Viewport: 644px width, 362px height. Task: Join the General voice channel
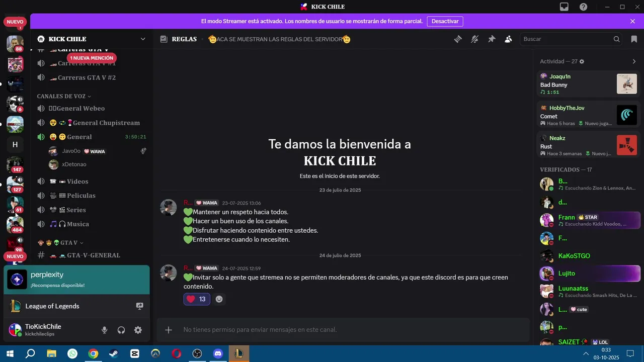92,137
